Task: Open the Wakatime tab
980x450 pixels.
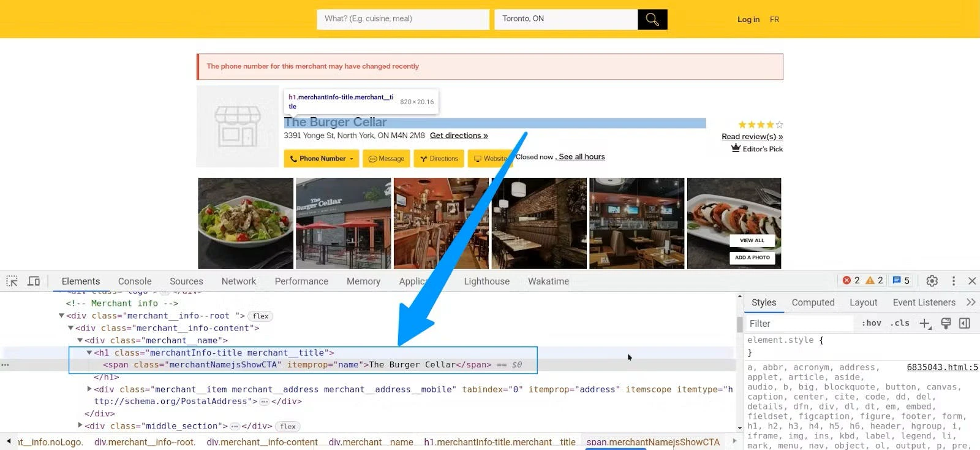Action: (548, 281)
